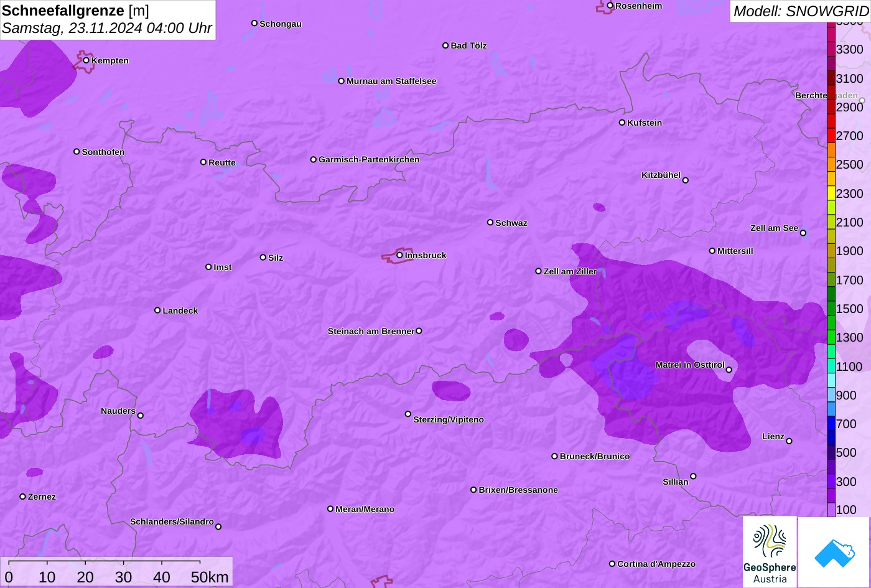Click the "3300" legend value
Image resolution: width=871 pixels, height=588 pixels.
point(850,50)
